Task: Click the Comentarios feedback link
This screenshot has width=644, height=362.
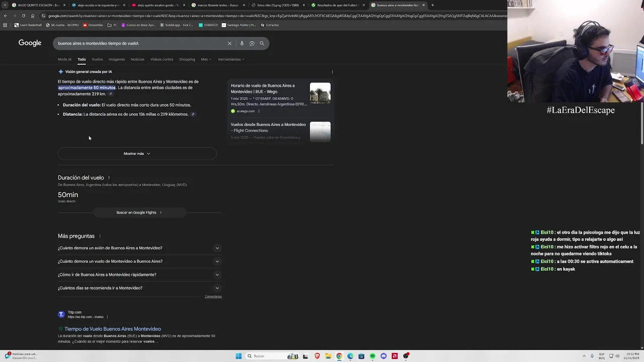Action: coord(213,297)
